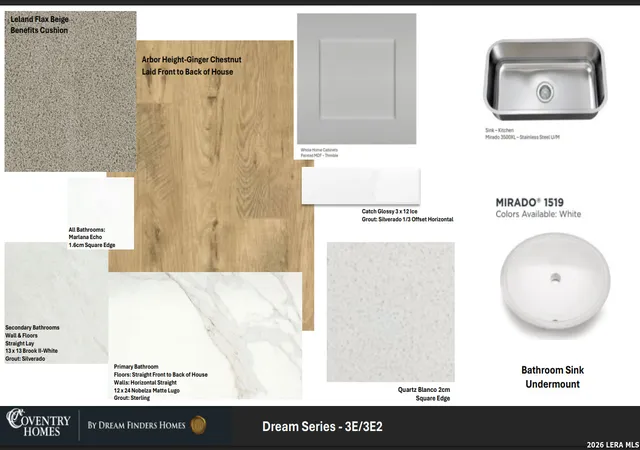
Task: Click the Coventry Homes logo
Action: pyautogui.click(x=38, y=423)
